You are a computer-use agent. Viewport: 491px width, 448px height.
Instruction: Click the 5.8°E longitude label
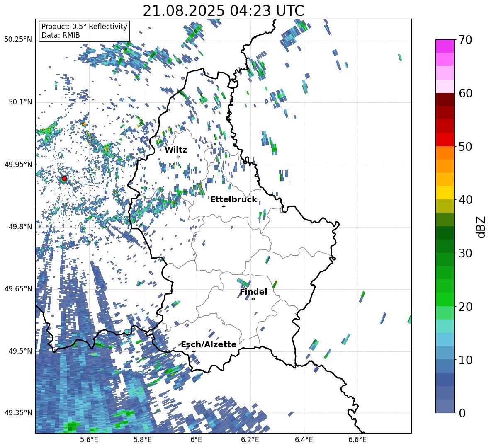pos(143,440)
